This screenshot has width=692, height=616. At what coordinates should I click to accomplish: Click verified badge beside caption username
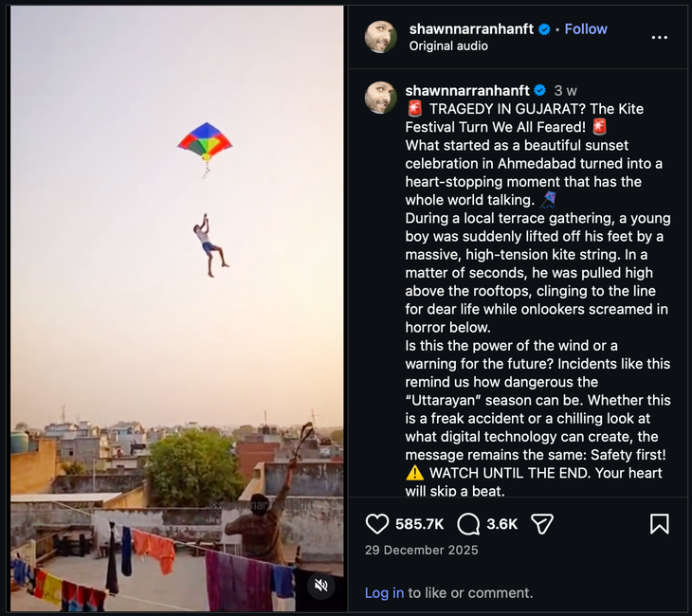540,90
